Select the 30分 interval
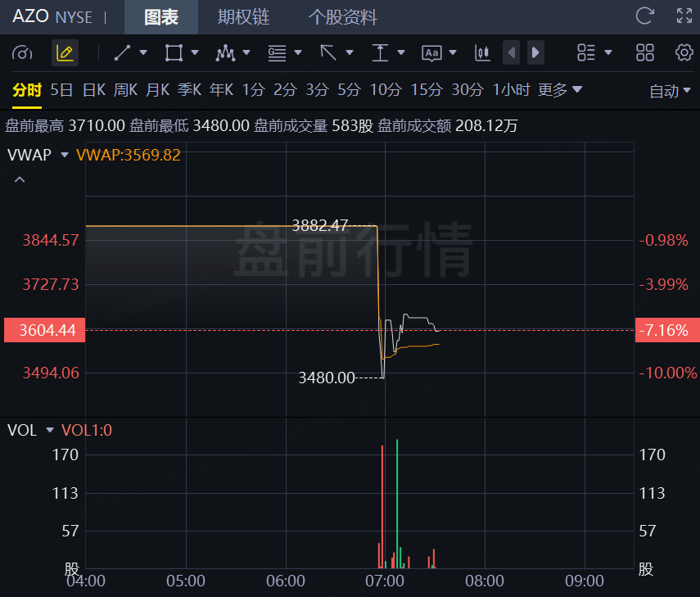This screenshot has height=597, width=700. tap(467, 90)
